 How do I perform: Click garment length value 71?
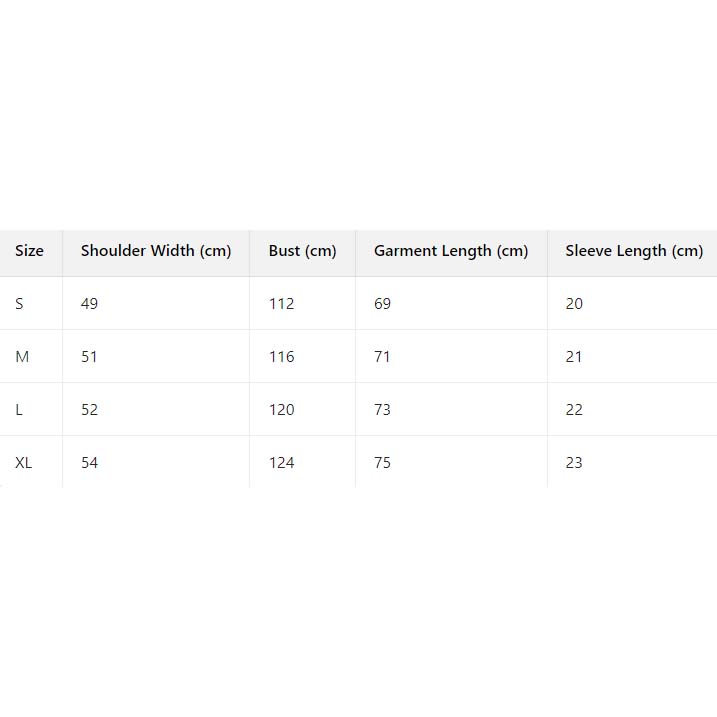(383, 357)
